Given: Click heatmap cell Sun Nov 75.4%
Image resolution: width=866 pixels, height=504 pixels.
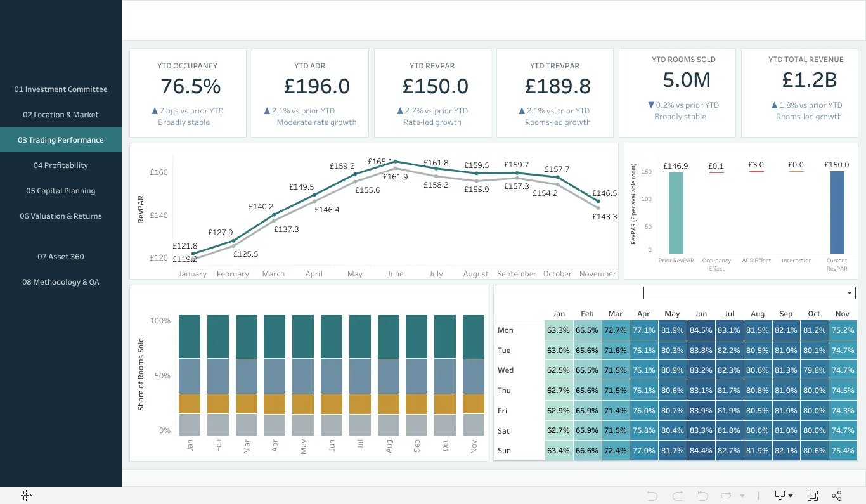Looking at the screenshot, I should [x=843, y=451].
